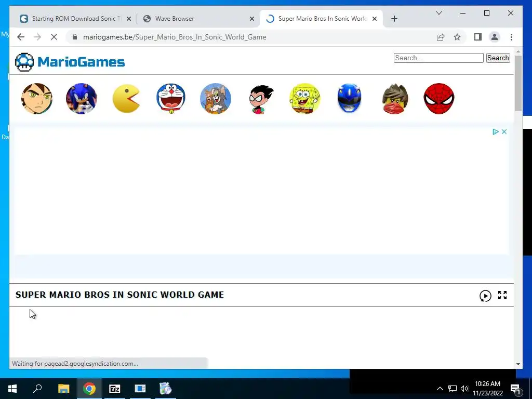Go forward using the forward arrow
The image size is (532, 399).
click(37, 37)
